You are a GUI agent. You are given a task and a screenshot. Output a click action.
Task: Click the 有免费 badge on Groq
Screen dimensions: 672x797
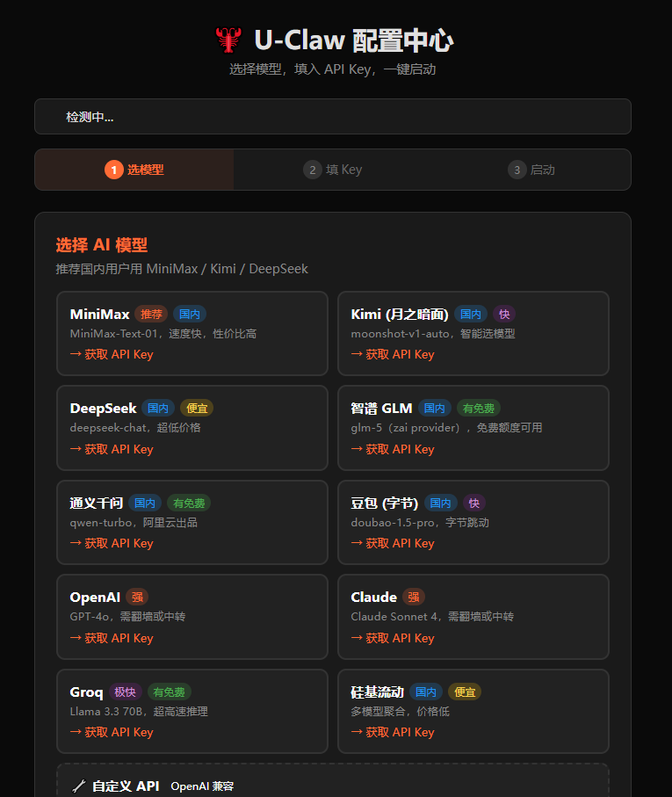coord(170,692)
